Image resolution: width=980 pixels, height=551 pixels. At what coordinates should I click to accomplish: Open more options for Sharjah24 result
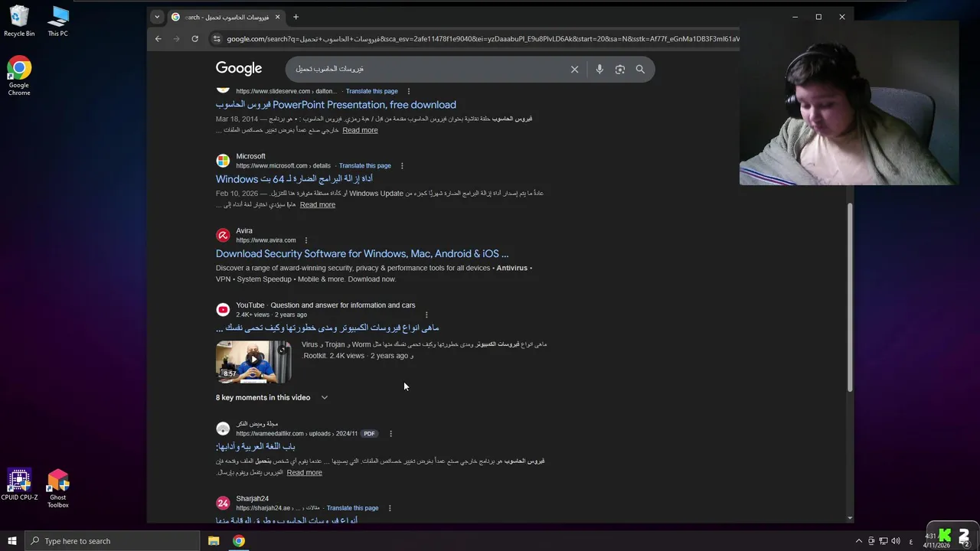[x=390, y=508]
